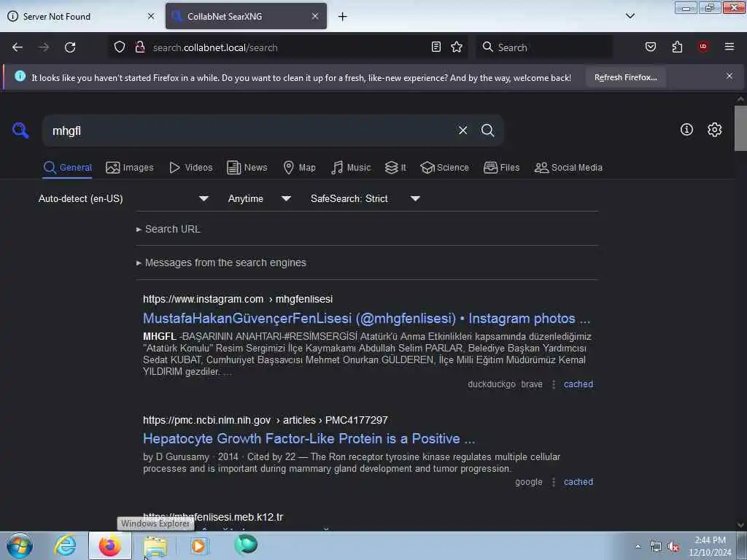Open cached link for Hepatocyte result
747x560 pixels.
pos(578,482)
